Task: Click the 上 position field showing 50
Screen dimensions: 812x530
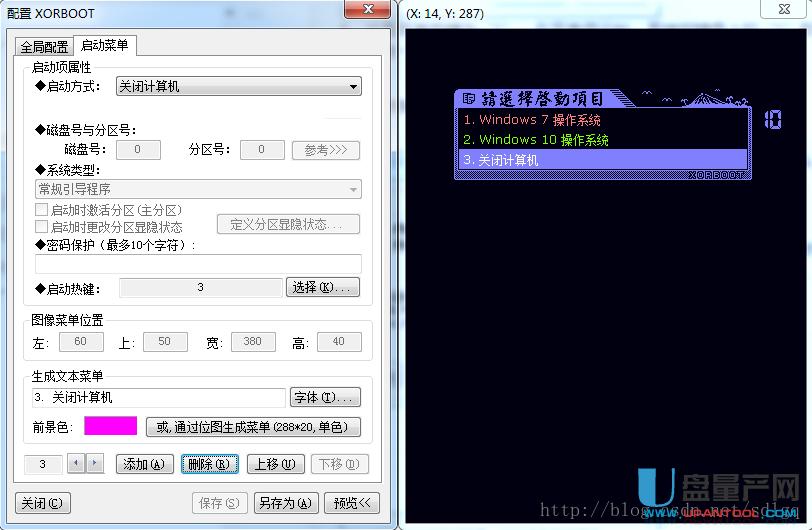Action: click(165, 342)
